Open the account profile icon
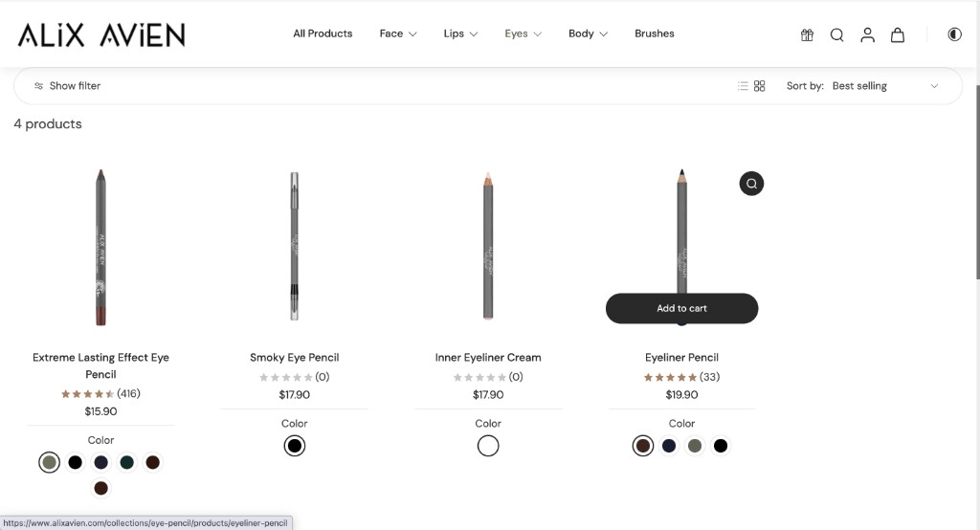The width and height of the screenshot is (980, 530). [867, 35]
